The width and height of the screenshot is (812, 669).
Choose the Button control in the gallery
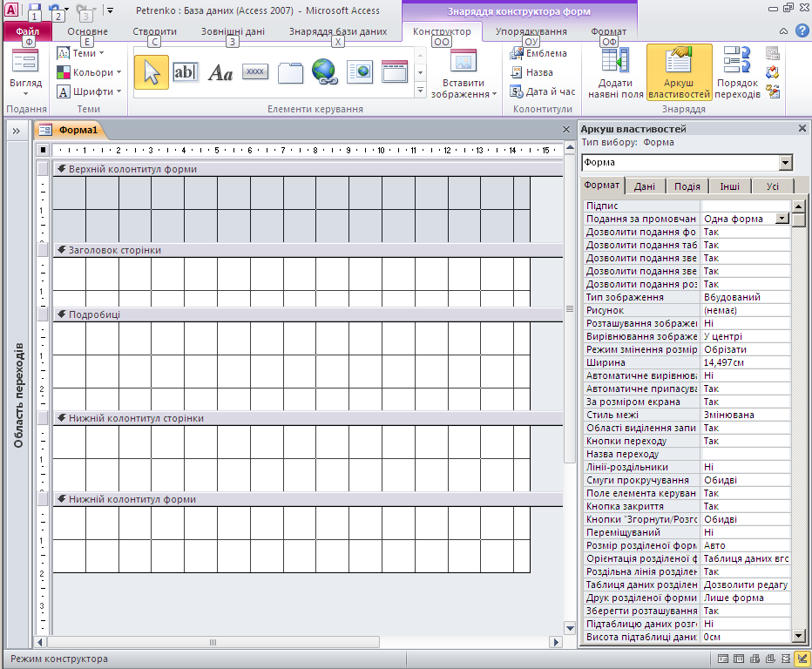[255, 72]
